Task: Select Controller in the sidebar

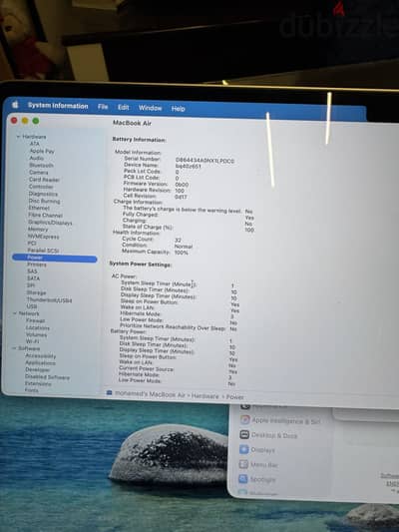Action: click(41, 187)
